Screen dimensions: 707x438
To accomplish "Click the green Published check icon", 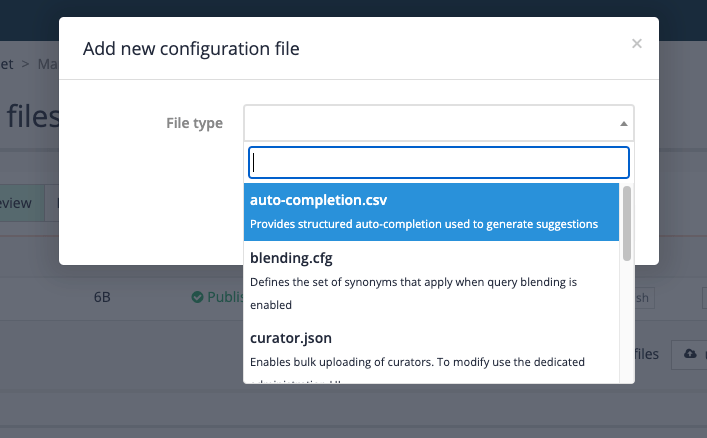I will (x=197, y=297).
